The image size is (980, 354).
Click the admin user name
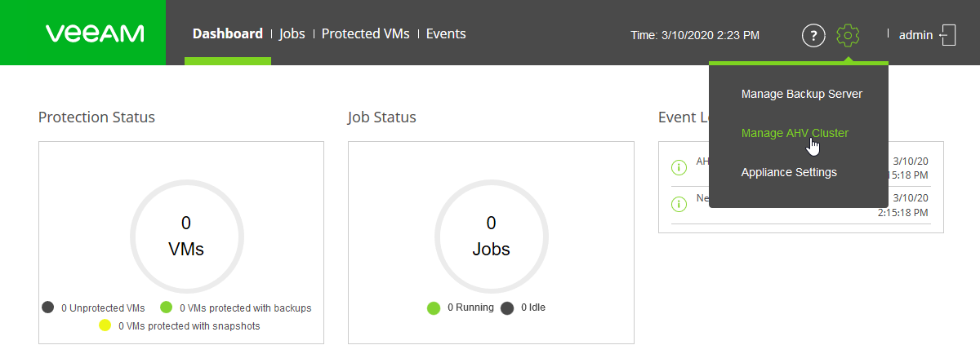(x=916, y=35)
